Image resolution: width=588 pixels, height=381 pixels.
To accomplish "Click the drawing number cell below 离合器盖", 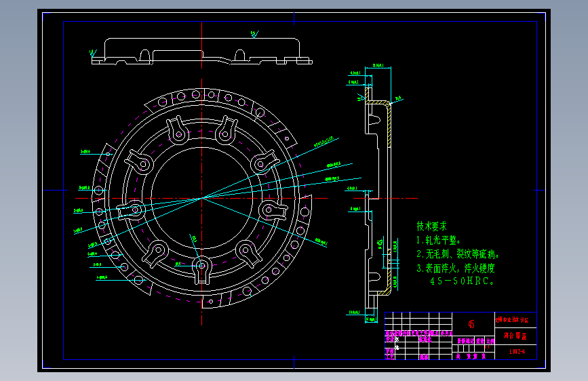I will [x=517, y=352].
